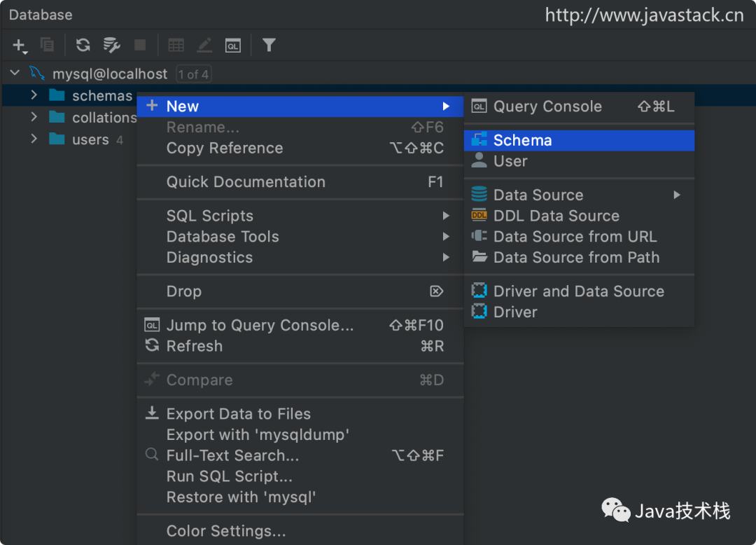
Task: Click the Filter funnel icon
Action: click(x=269, y=45)
